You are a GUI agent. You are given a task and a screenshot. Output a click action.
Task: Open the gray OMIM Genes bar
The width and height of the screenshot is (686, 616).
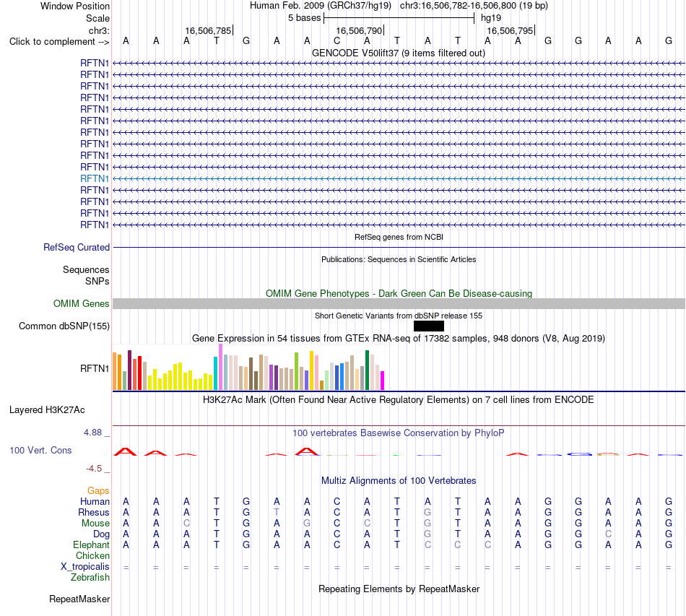coord(399,303)
